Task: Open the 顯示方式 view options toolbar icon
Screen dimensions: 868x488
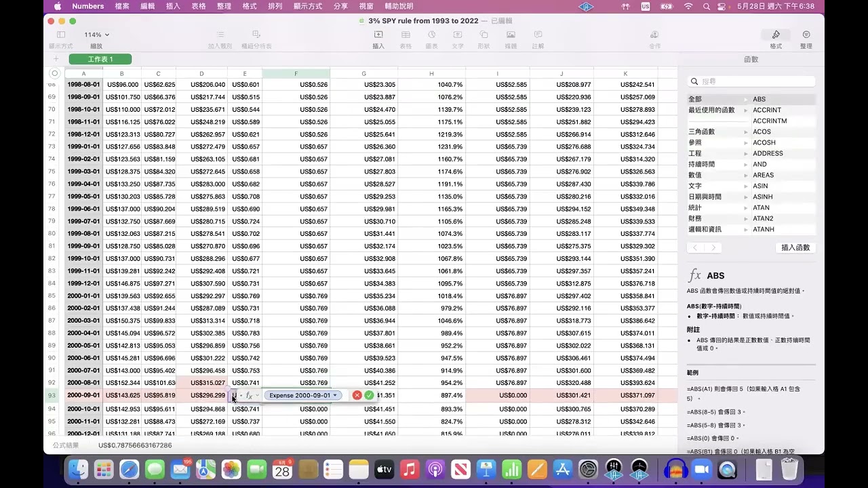Action: [60, 35]
